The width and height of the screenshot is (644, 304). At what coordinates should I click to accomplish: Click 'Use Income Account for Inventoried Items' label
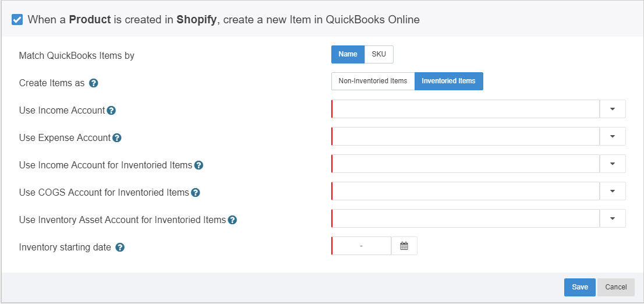pyautogui.click(x=105, y=165)
